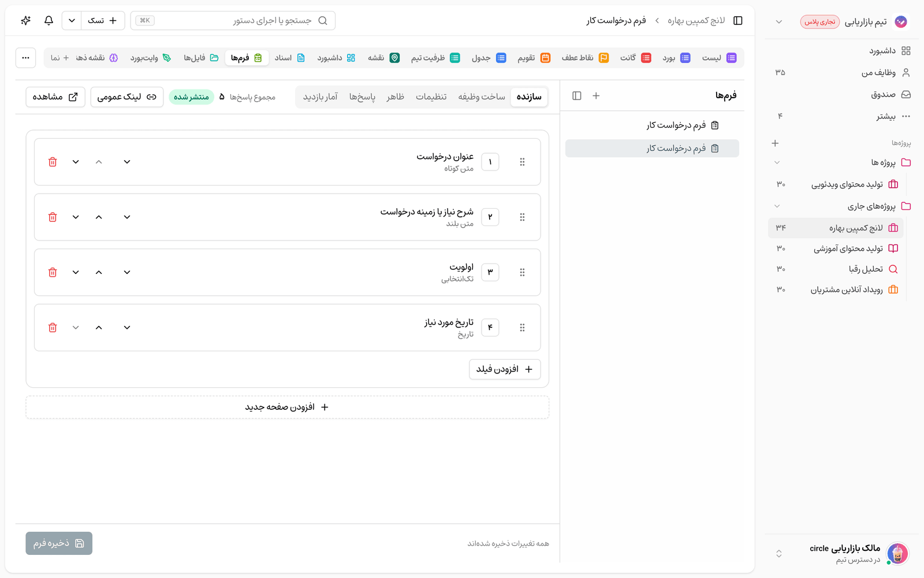Switch to the نقشه view tab
The height and width of the screenshot is (578, 924).
pos(383,58)
